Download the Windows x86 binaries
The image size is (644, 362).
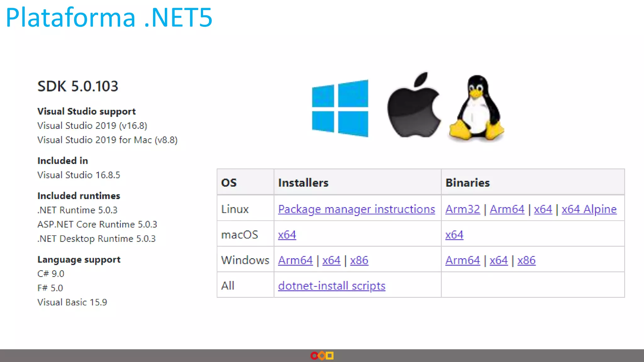coord(526,260)
